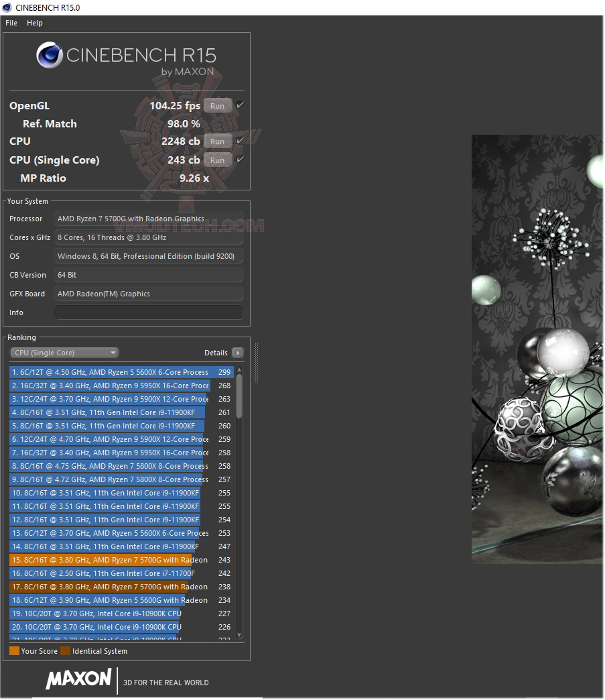Image resolution: width=605 pixels, height=700 pixels.
Task: Open the File menu
Action: pos(11,23)
